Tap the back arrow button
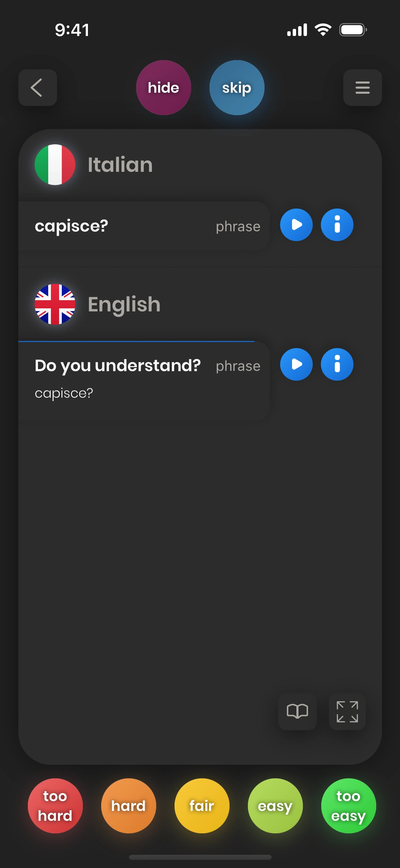The height and width of the screenshot is (868, 400). coord(37,88)
